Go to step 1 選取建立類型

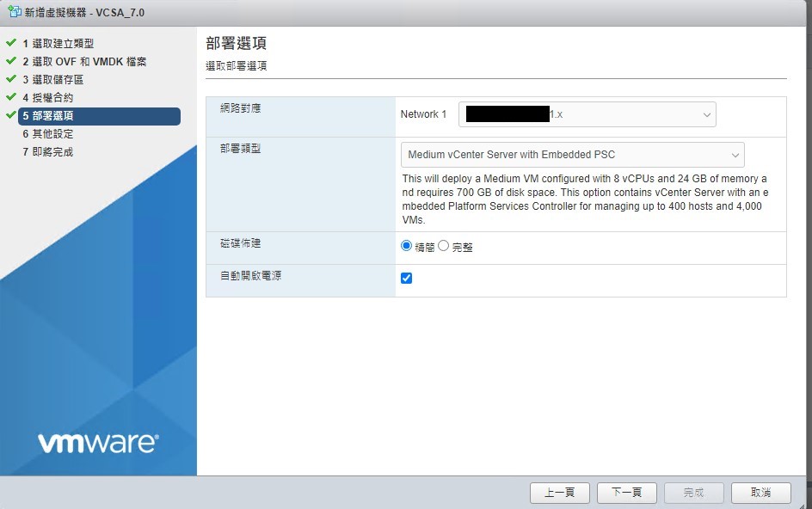point(58,44)
